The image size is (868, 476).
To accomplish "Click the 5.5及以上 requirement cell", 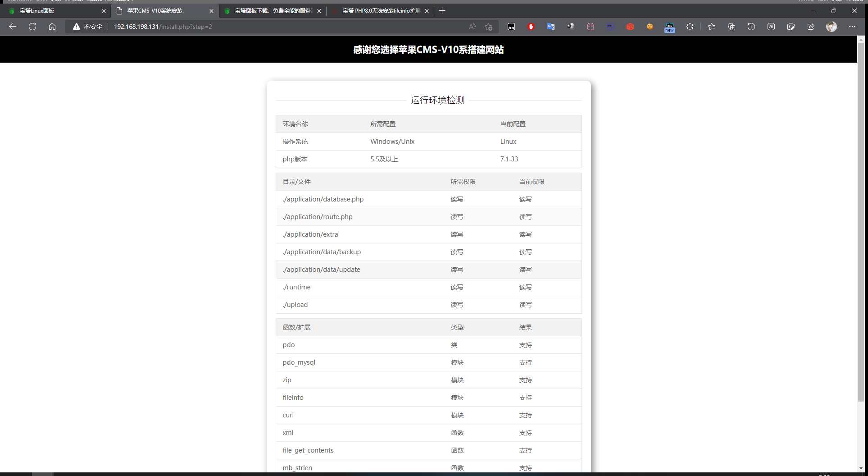I will coord(384,159).
